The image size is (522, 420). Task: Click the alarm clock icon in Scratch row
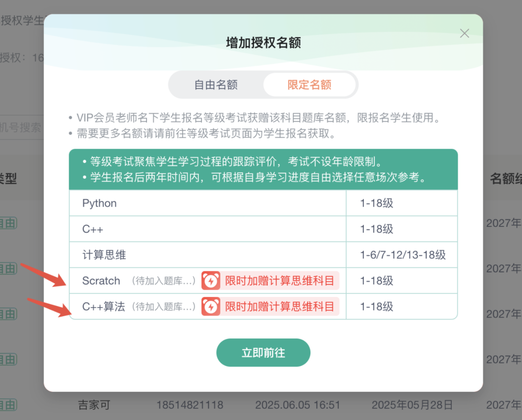[211, 281]
